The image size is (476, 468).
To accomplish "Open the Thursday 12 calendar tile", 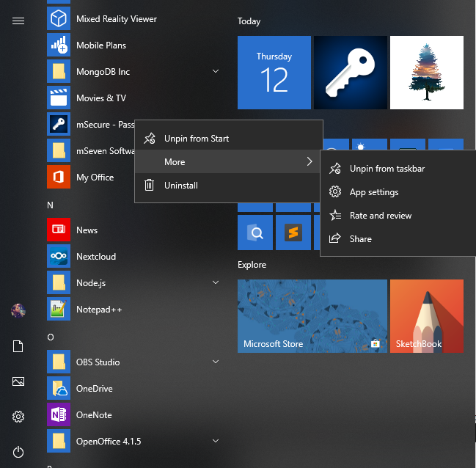I will coord(274,73).
